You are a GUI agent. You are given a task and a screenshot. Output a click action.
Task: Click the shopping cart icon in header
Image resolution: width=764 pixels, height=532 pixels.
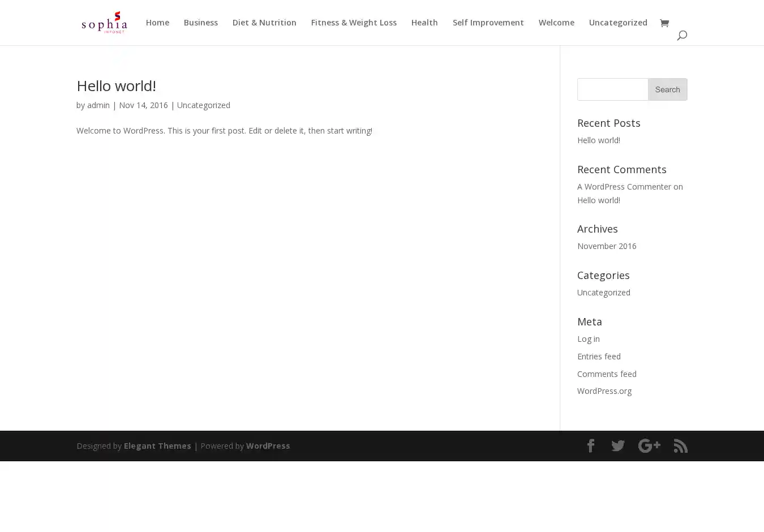point(664,23)
